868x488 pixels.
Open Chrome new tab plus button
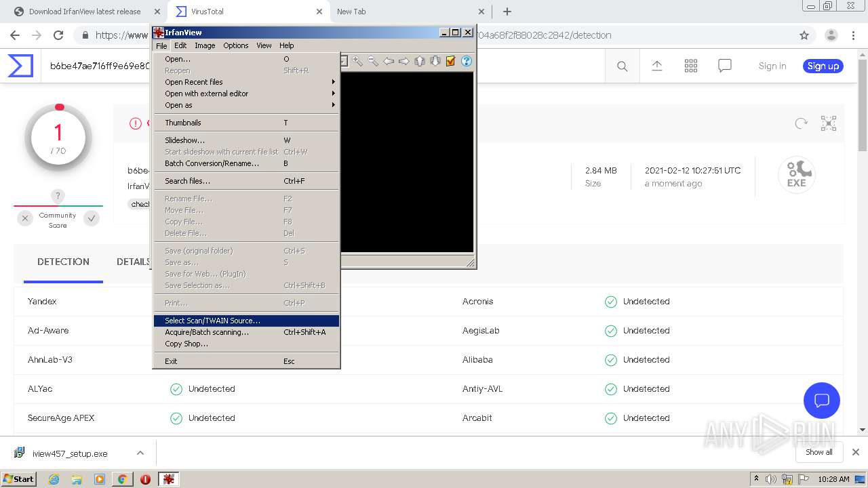coord(507,12)
